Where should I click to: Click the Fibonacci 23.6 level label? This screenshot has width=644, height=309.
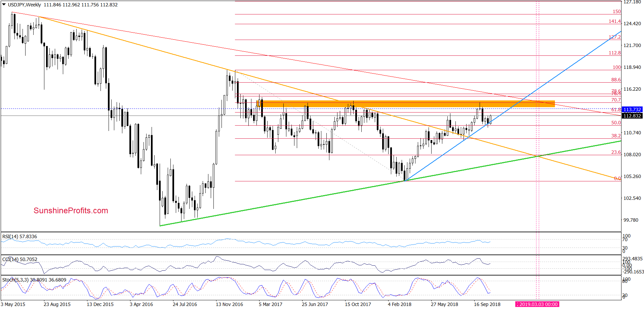[616, 152]
